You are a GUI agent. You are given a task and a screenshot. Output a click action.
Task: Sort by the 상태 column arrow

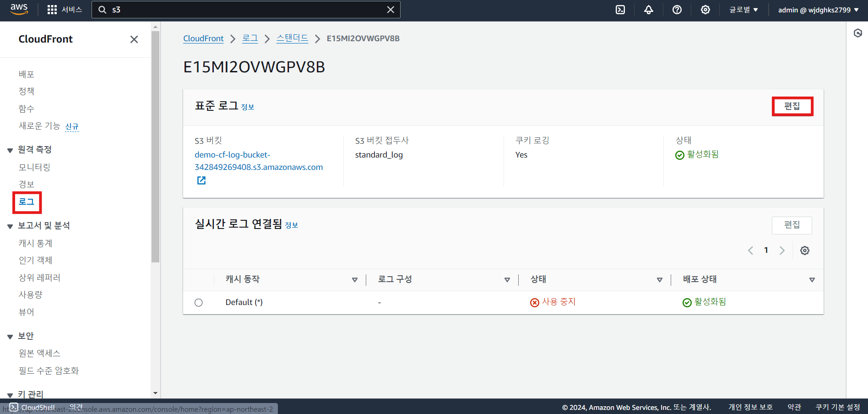(x=660, y=280)
